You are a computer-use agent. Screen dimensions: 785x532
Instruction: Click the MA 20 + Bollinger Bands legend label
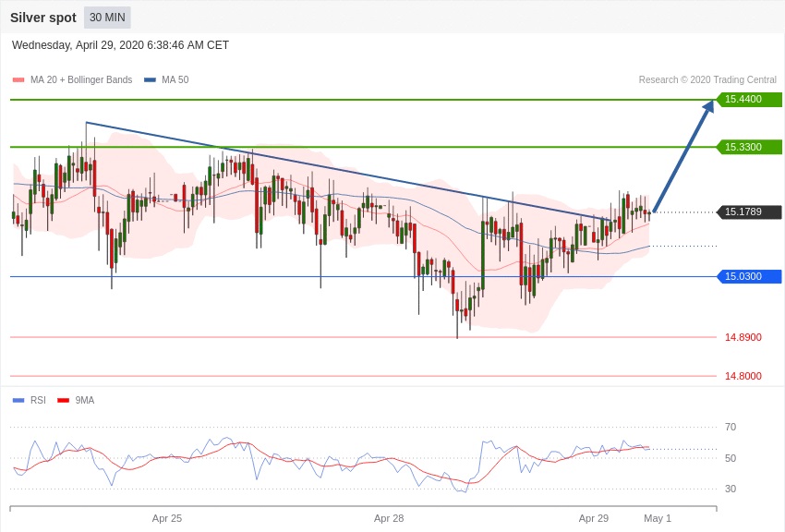pyautogui.click(x=81, y=80)
